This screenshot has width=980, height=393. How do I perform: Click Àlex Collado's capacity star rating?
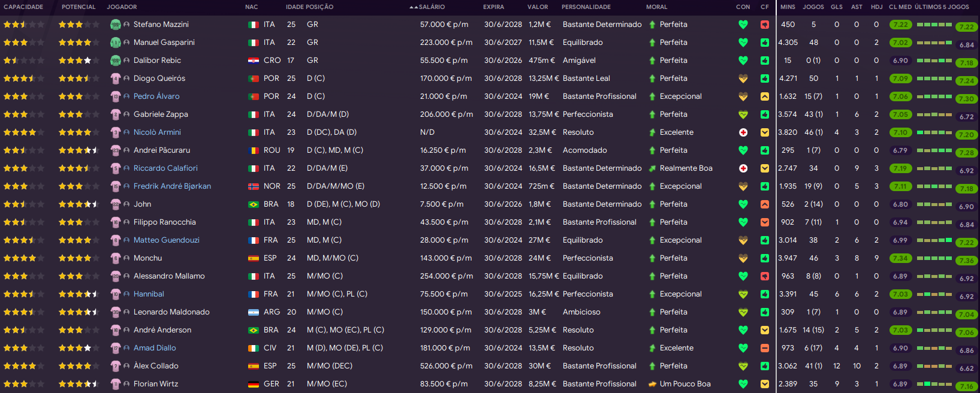(23, 366)
